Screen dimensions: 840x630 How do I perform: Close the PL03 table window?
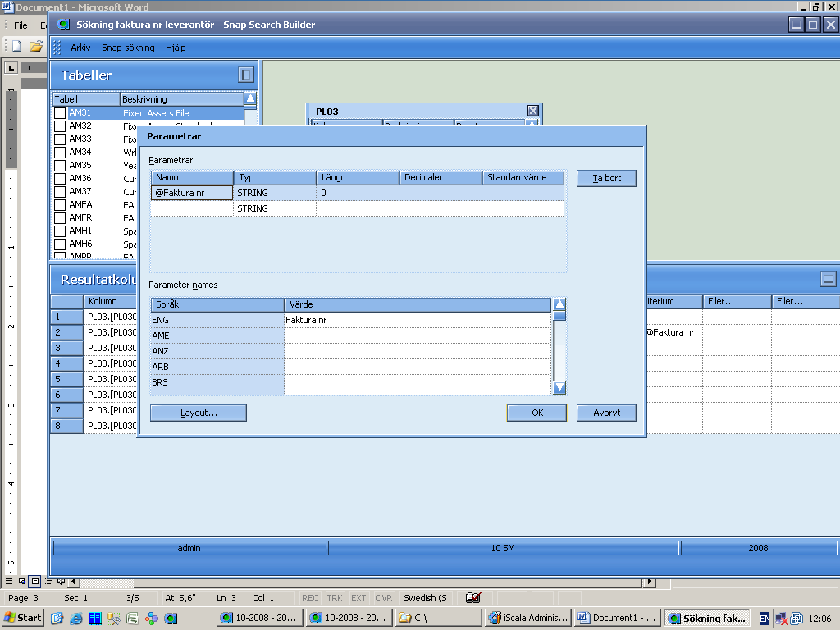(x=533, y=111)
